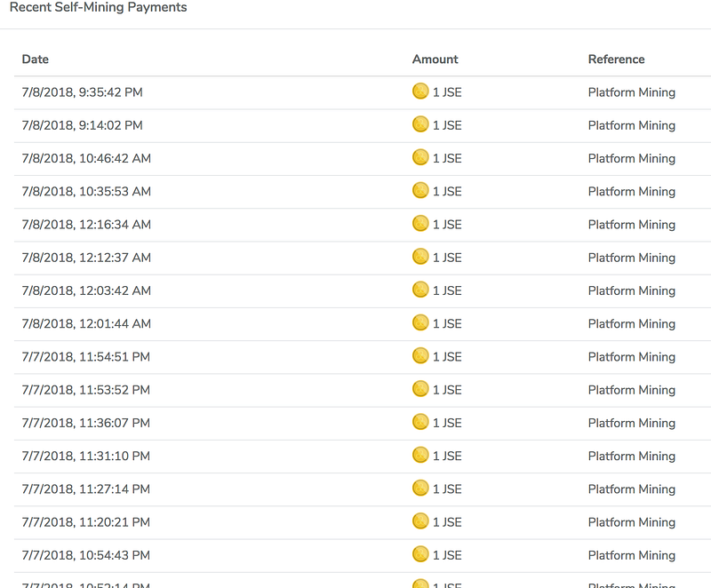
Task: Click Platform Mining in the 12:16:34 AM row
Action: pos(632,225)
